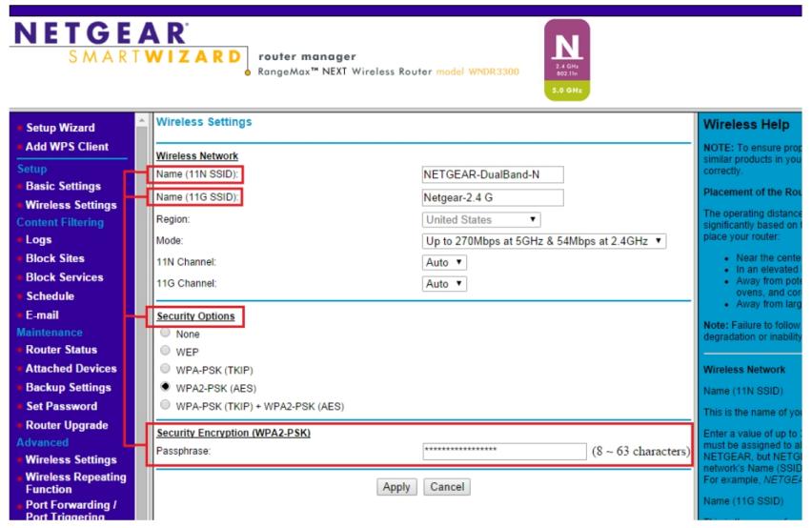
Task: Open the Logs page
Action: [x=39, y=239]
